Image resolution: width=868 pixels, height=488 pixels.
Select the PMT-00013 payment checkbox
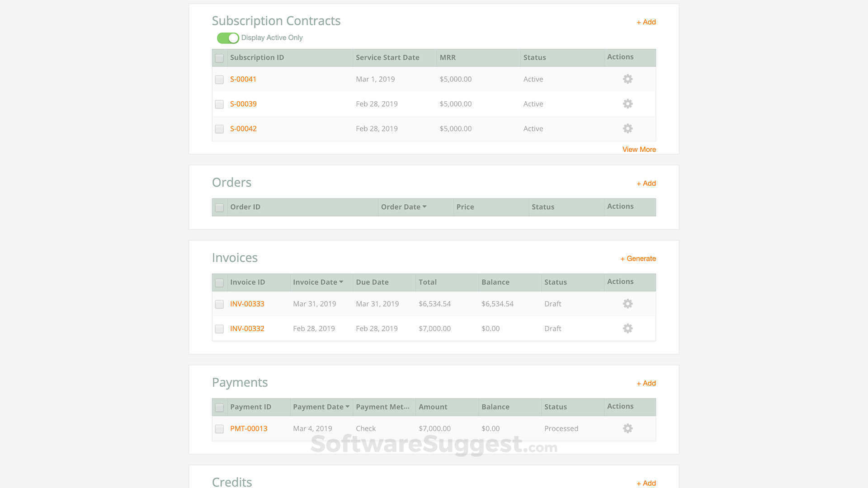coord(219,429)
